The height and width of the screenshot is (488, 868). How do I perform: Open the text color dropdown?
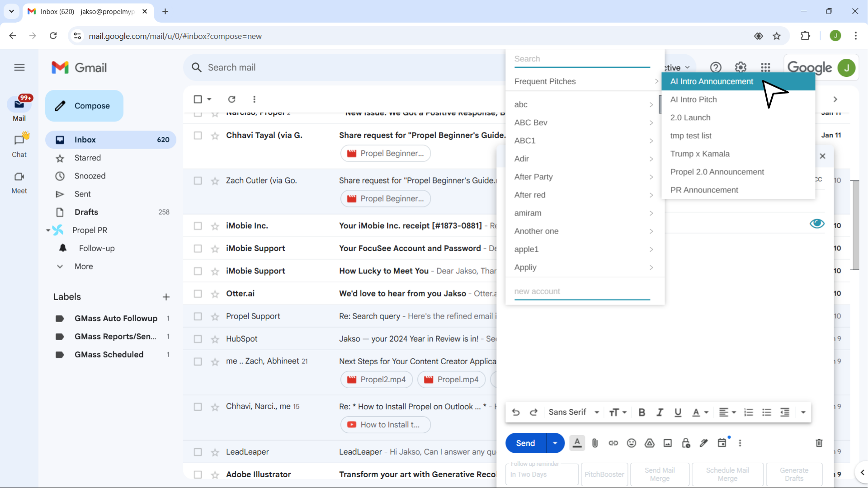(x=700, y=412)
